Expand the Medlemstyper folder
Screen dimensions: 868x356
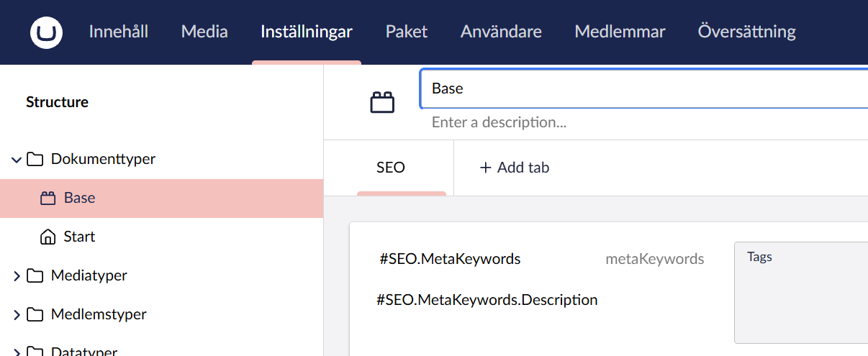point(17,314)
